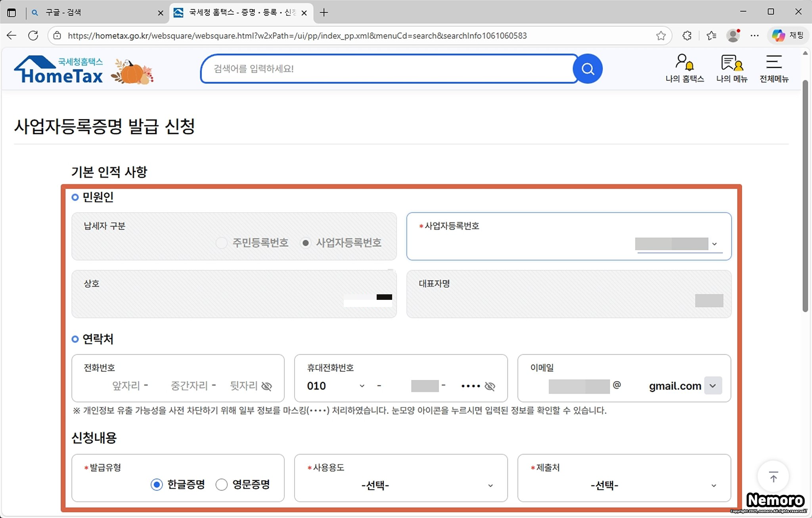Add page to favorites star icon
812x518 pixels.
(661, 36)
